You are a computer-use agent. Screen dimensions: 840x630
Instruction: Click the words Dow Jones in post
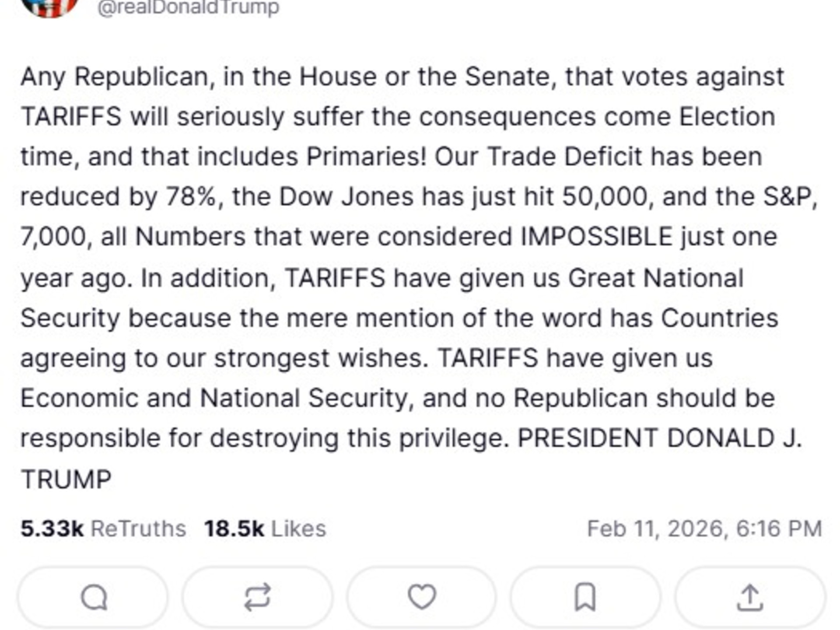tap(346, 197)
